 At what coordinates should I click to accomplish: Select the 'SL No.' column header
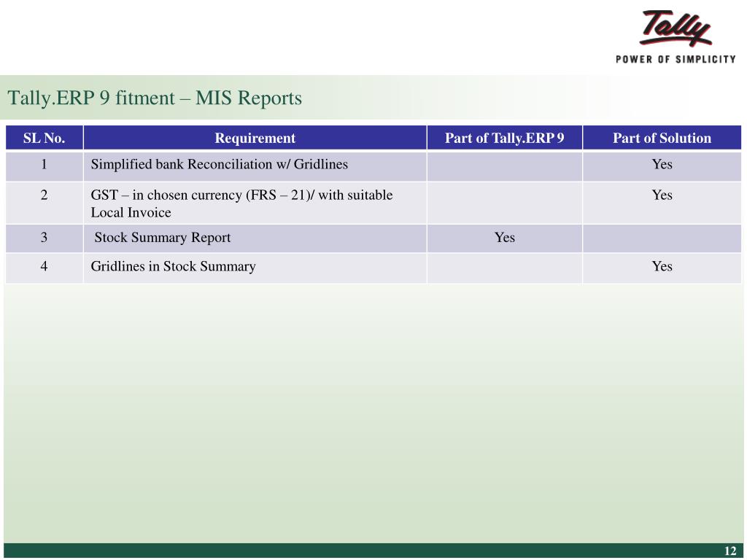coord(44,138)
